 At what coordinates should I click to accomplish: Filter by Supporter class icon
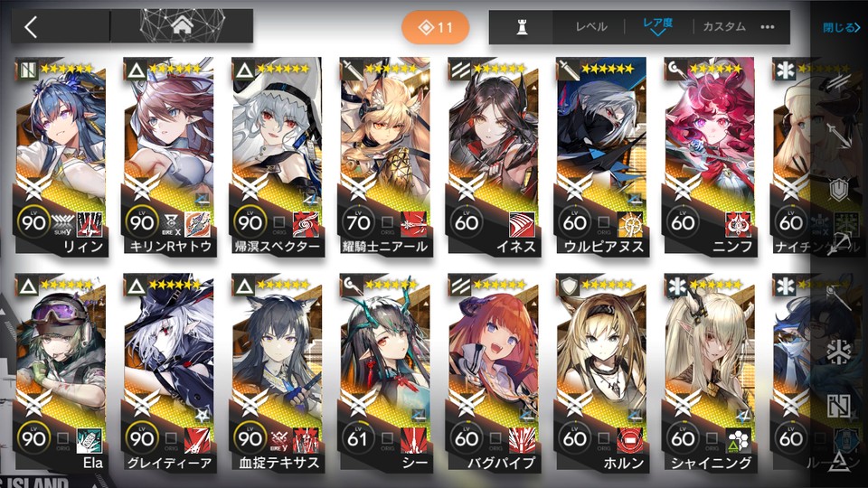point(839,406)
